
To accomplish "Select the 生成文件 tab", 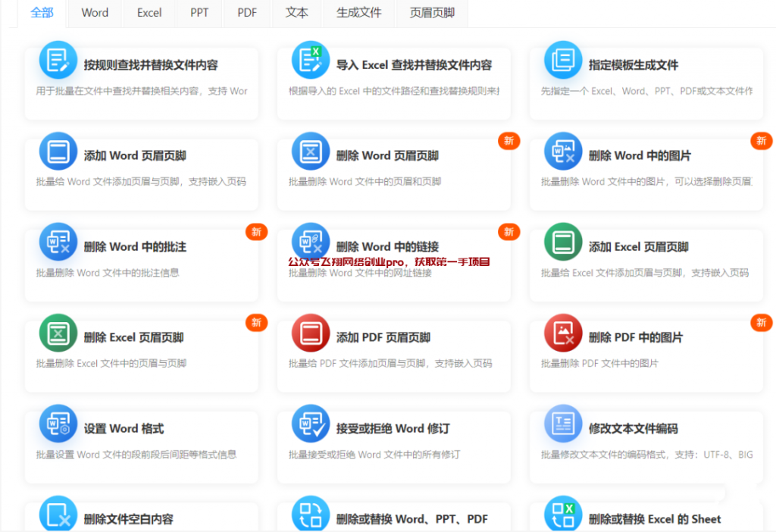I will click(358, 13).
